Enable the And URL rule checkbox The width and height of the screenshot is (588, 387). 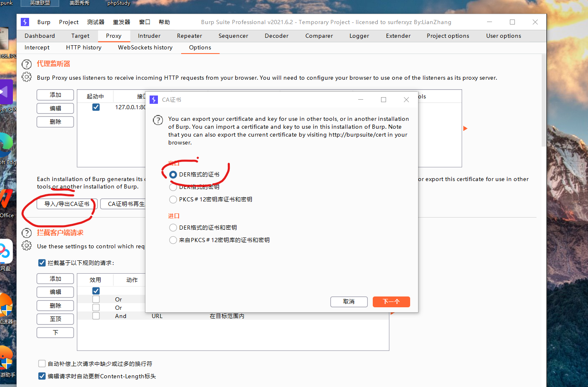pos(96,316)
